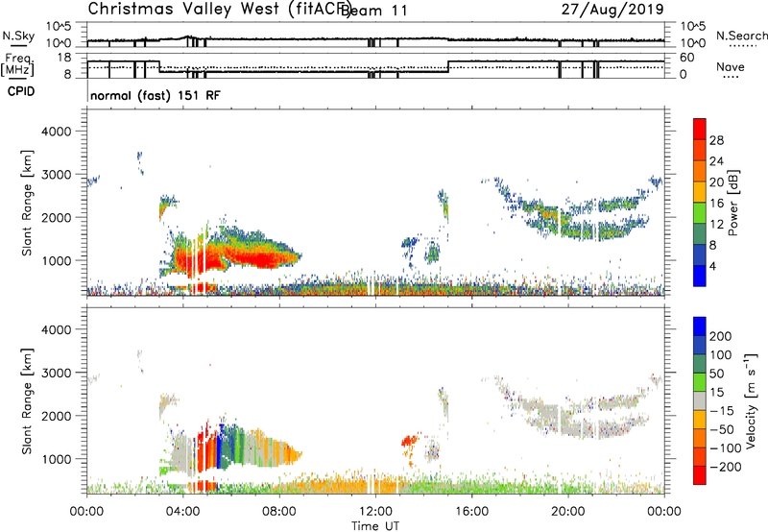Click the '20:00' time tick label

coord(567,512)
